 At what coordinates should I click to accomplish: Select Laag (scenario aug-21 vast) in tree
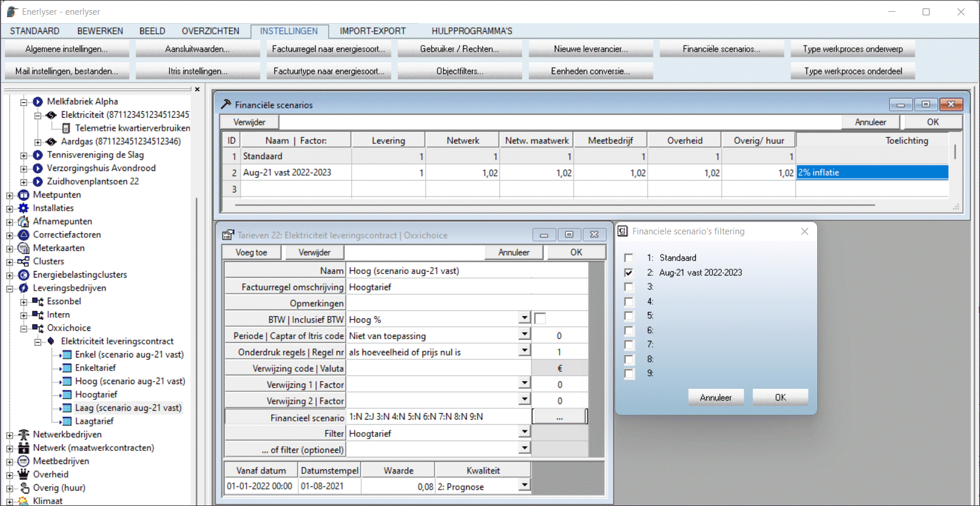[128, 408]
